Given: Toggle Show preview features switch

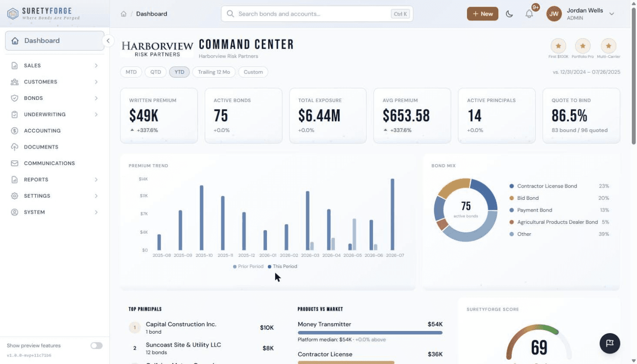Looking at the screenshot, I should pyautogui.click(x=97, y=346).
